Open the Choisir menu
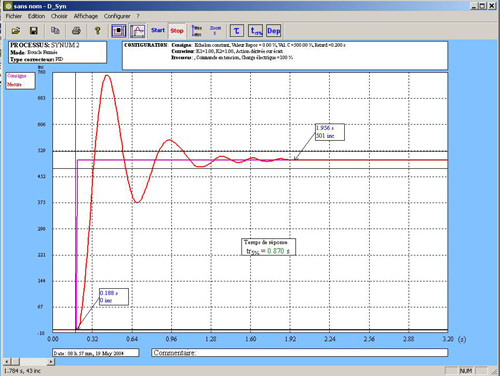 coord(59,16)
